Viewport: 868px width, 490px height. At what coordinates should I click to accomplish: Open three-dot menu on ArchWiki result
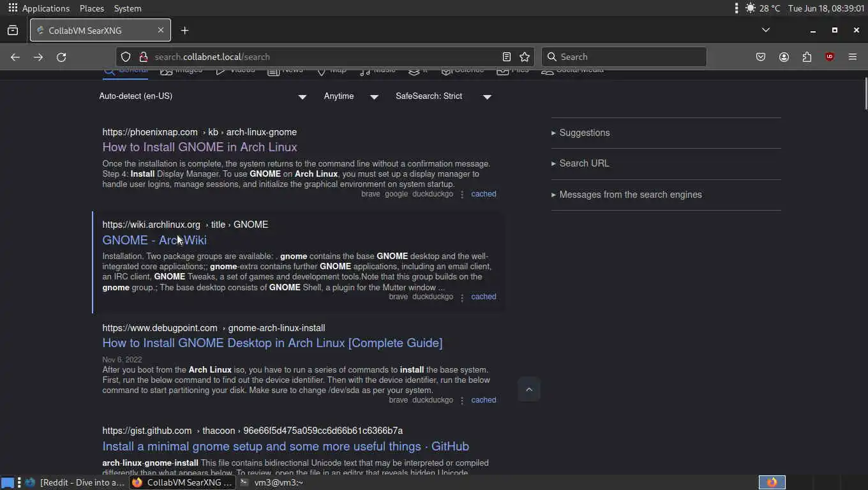tap(462, 297)
